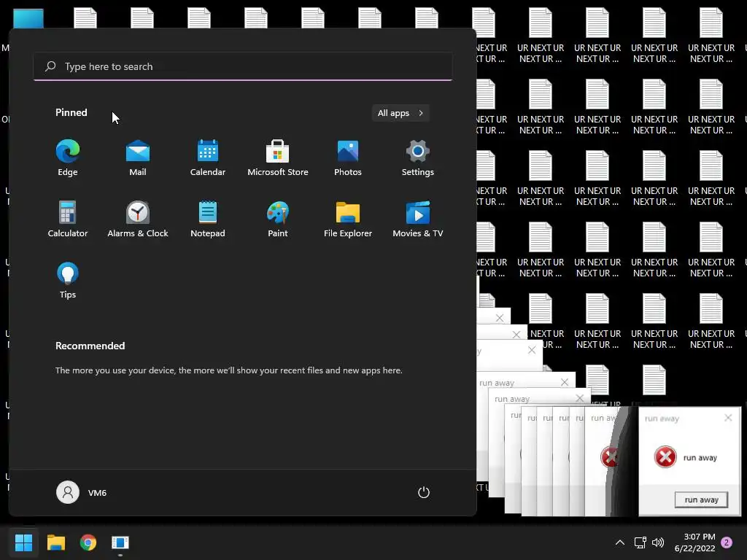Image resolution: width=747 pixels, height=560 pixels.
Task: Open the Calendar app
Action: [208, 158]
